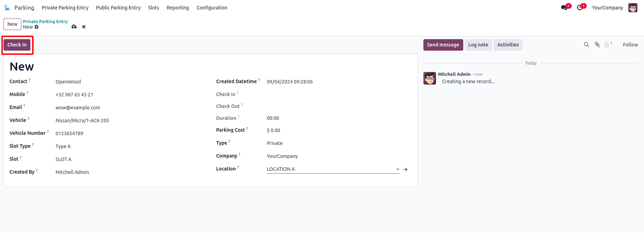Click the user avatar in top bar
This screenshot has width=644, height=233.
point(632,8)
